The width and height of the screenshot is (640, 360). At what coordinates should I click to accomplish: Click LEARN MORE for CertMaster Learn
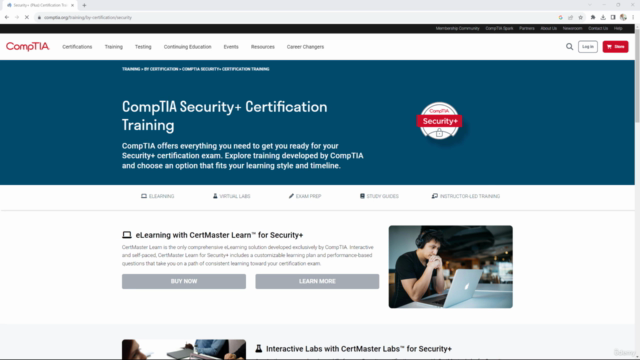coord(317,281)
